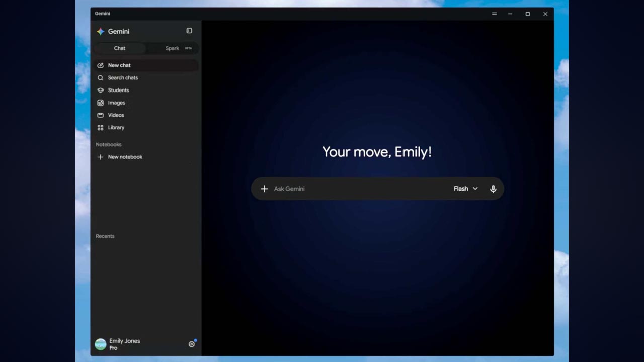This screenshot has width=644, height=362.
Task: Collapse the sidebar with the panel icon
Action: [189, 31]
